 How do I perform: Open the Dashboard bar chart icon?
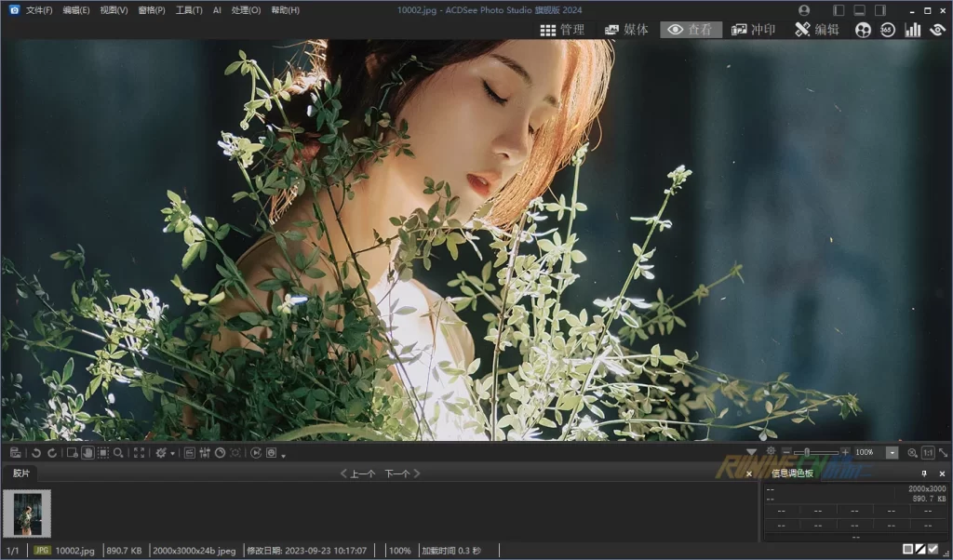click(912, 30)
